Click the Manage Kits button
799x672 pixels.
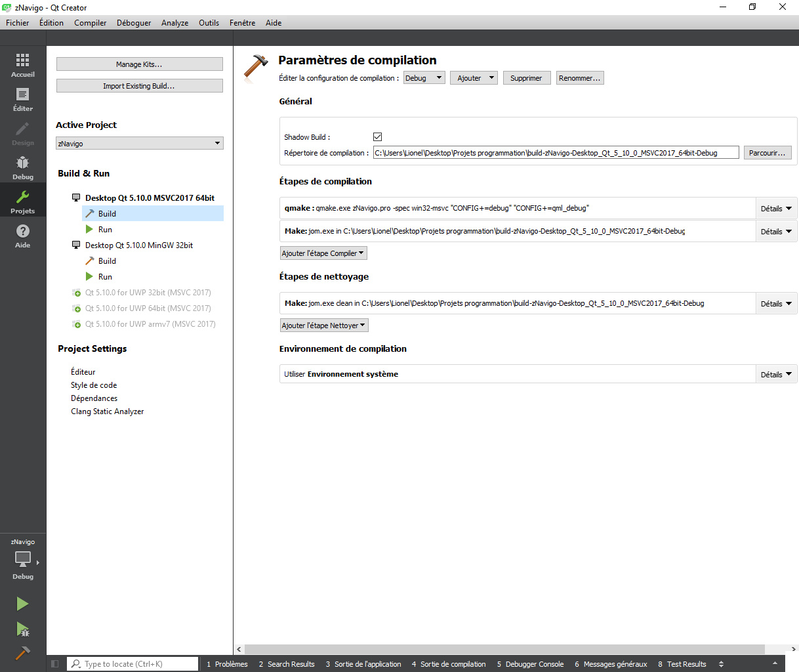140,64
